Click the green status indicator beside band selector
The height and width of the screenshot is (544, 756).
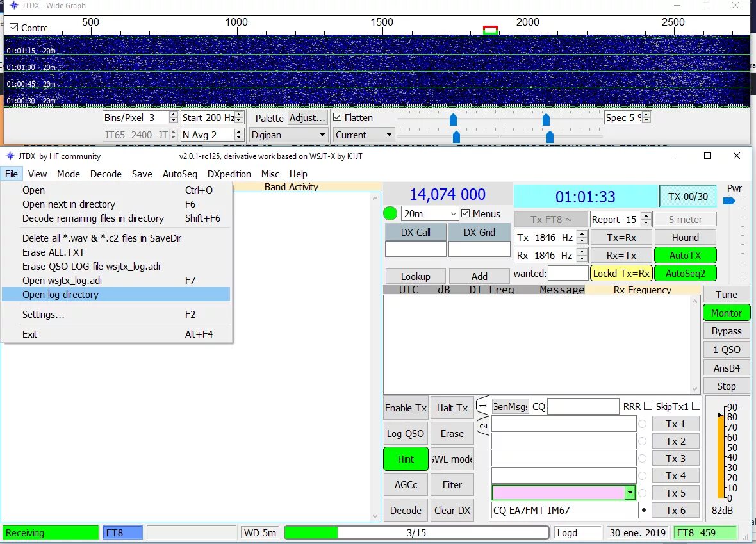pyautogui.click(x=390, y=213)
